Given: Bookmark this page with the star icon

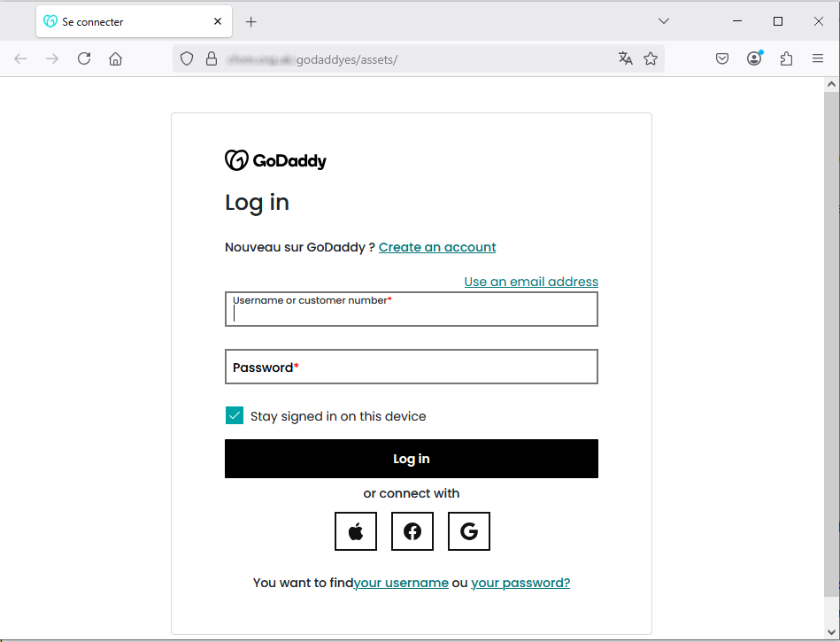Looking at the screenshot, I should coord(651,58).
